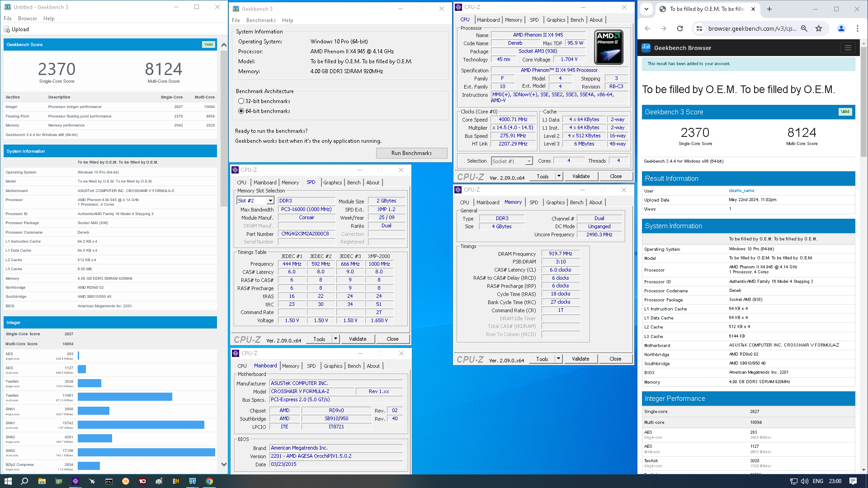Open Help menu in Geekbench 3 benchmark window

click(x=288, y=20)
